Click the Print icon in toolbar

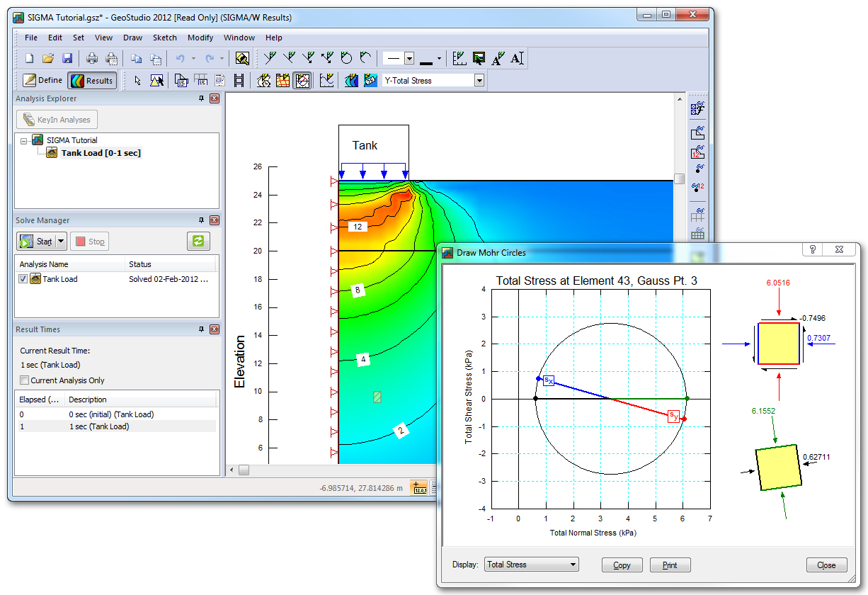(x=92, y=58)
